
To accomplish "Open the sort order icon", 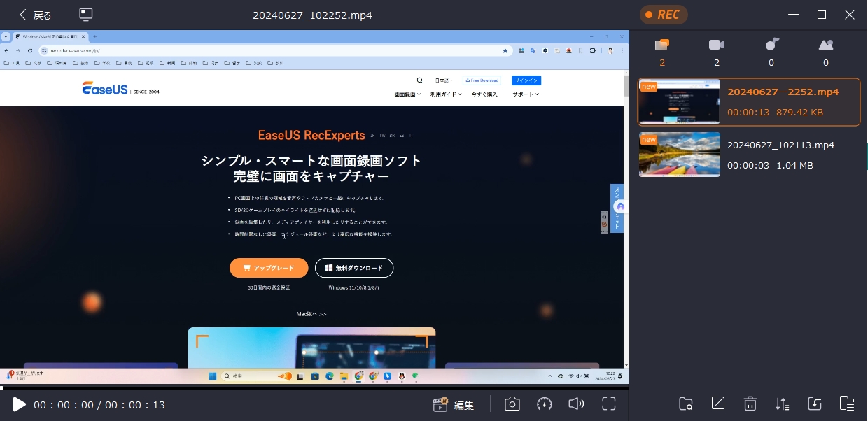I will 782,404.
